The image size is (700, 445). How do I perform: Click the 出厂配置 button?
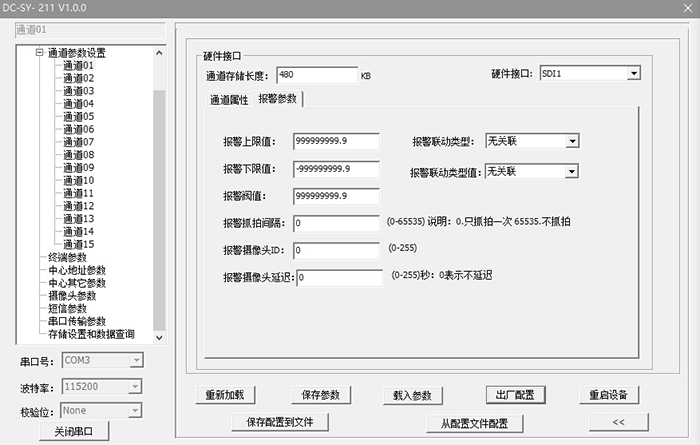pos(516,394)
